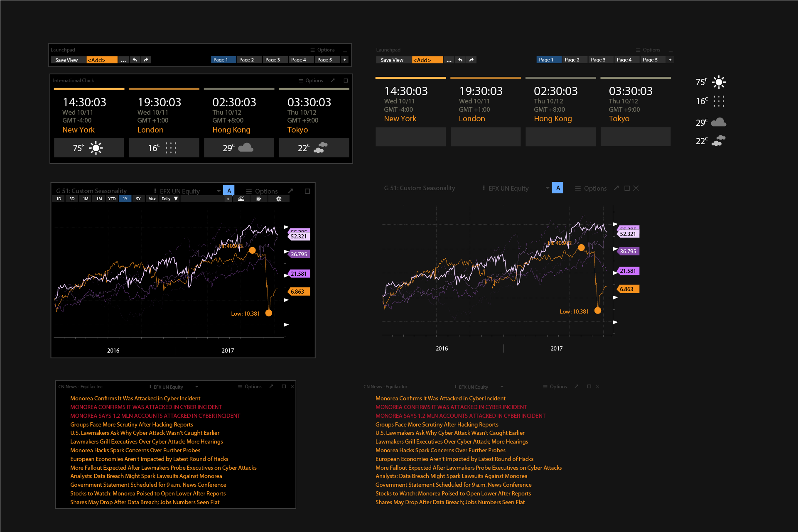Click the double-chevron collapse toolbar icon
Image resolution: width=798 pixels, height=532 pixels.
pyautogui.click(x=228, y=199)
